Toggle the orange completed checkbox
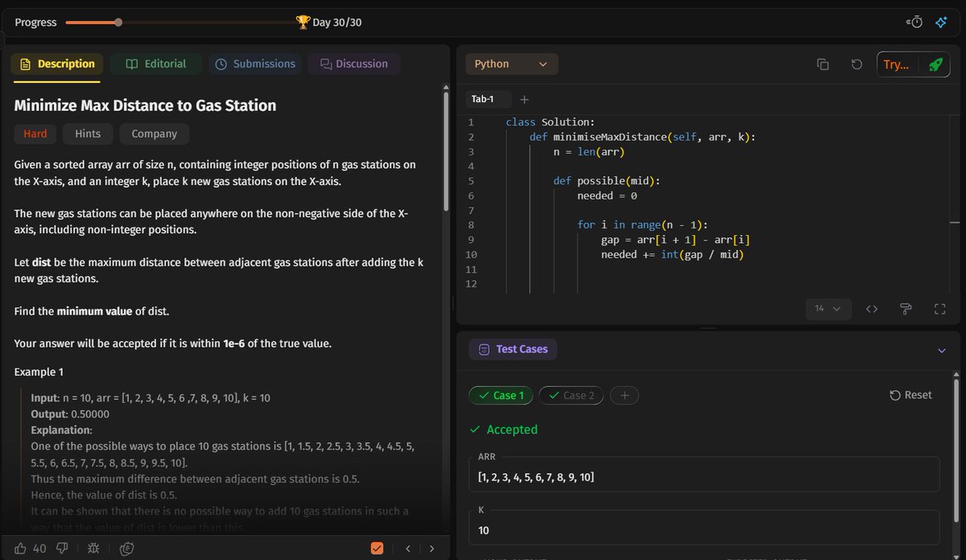 click(377, 549)
